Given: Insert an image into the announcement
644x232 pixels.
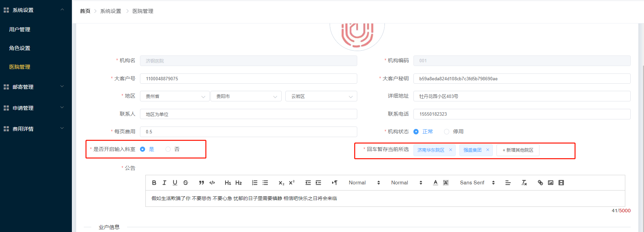Looking at the screenshot, I should [x=551, y=183].
